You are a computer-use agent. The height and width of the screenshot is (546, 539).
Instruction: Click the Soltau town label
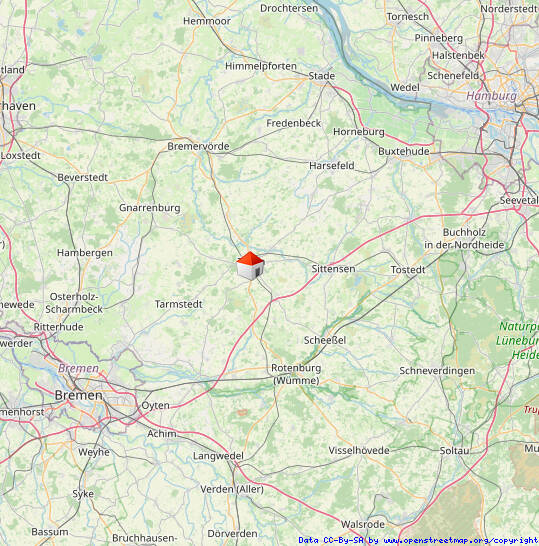point(454,451)
